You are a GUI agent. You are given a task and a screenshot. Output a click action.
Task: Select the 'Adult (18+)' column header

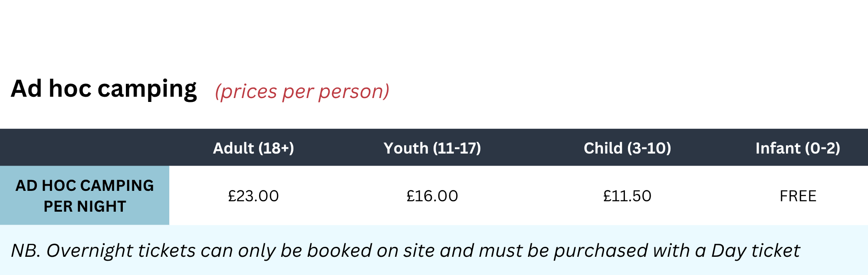253,148
